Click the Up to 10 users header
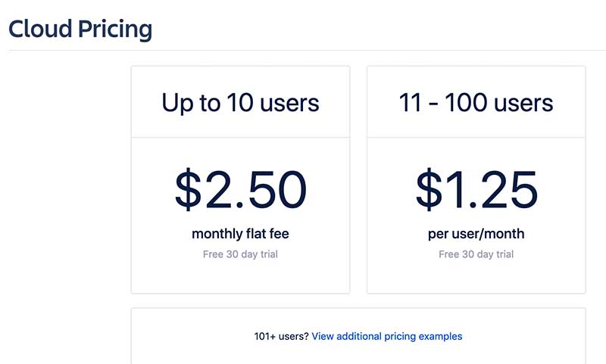This screenshot has width=606, height=364. pyautogui.click(x=240, y=103)
